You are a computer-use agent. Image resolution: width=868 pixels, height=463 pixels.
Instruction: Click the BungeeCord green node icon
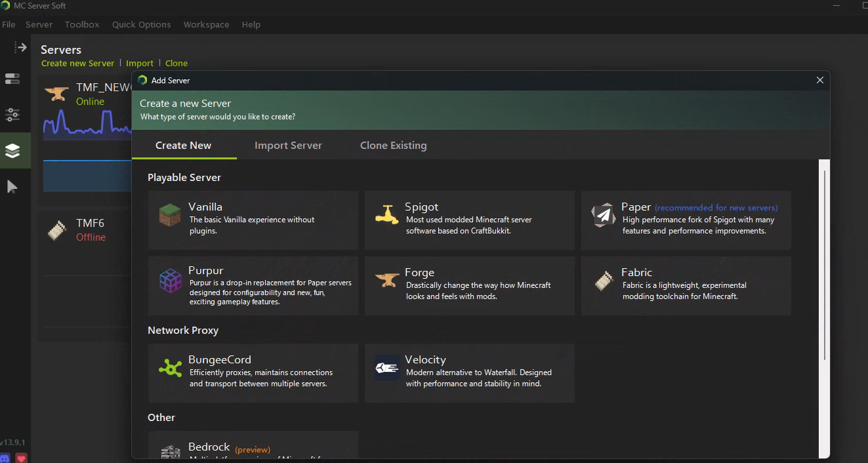170,368
